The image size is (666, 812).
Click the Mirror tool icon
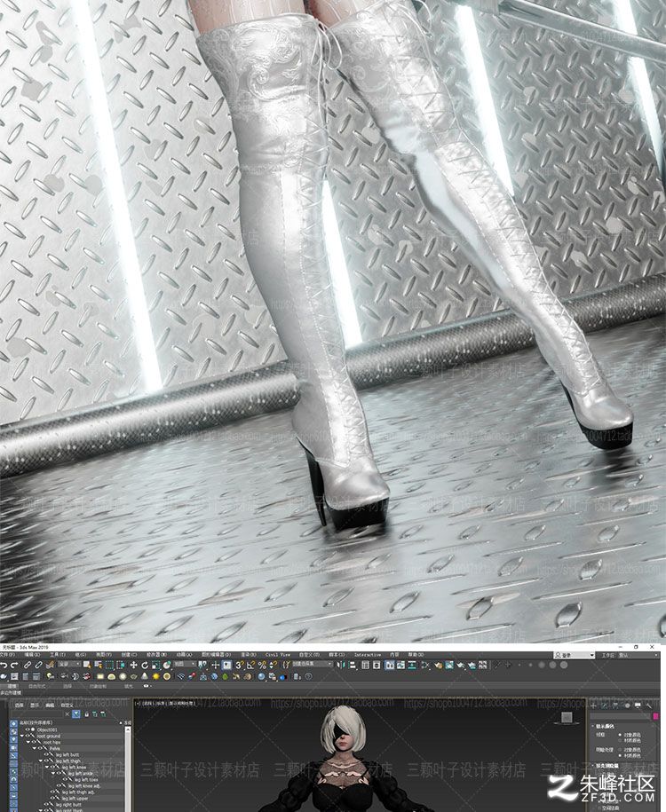coord(341,665)
